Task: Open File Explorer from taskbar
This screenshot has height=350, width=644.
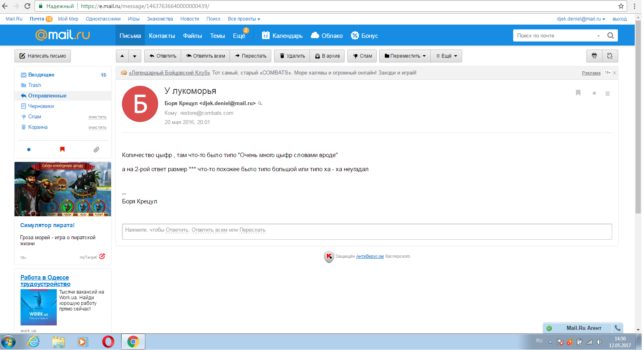Action: [x=58, y=342]
